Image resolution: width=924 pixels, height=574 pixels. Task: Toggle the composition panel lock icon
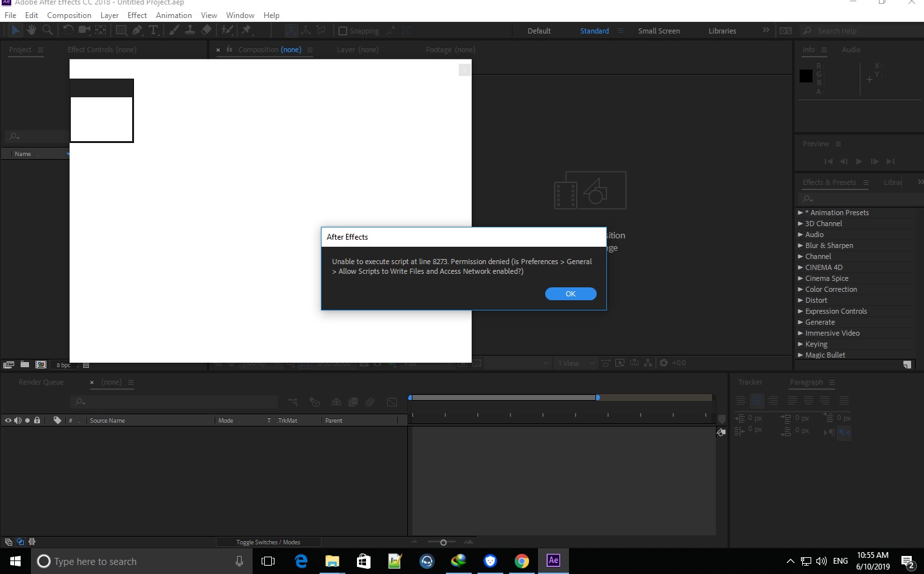(x=229, y=49)
